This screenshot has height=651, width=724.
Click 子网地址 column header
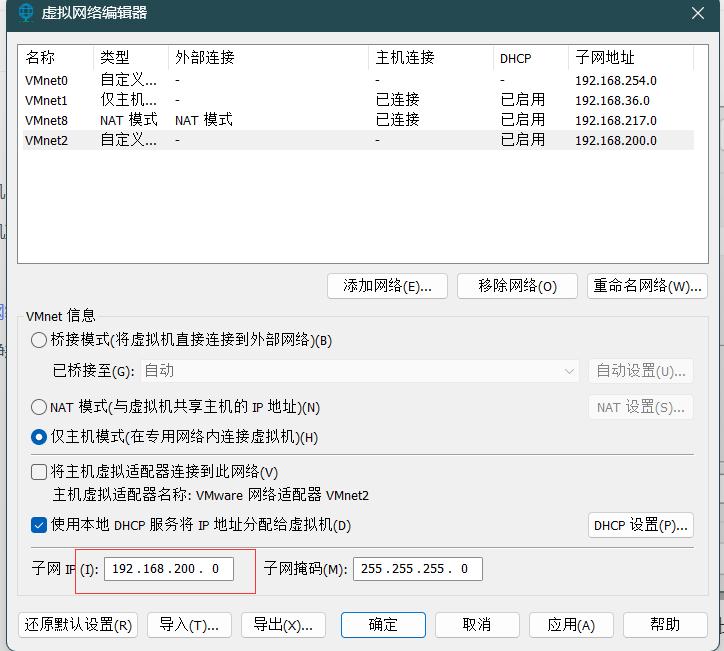click(631, 58)
